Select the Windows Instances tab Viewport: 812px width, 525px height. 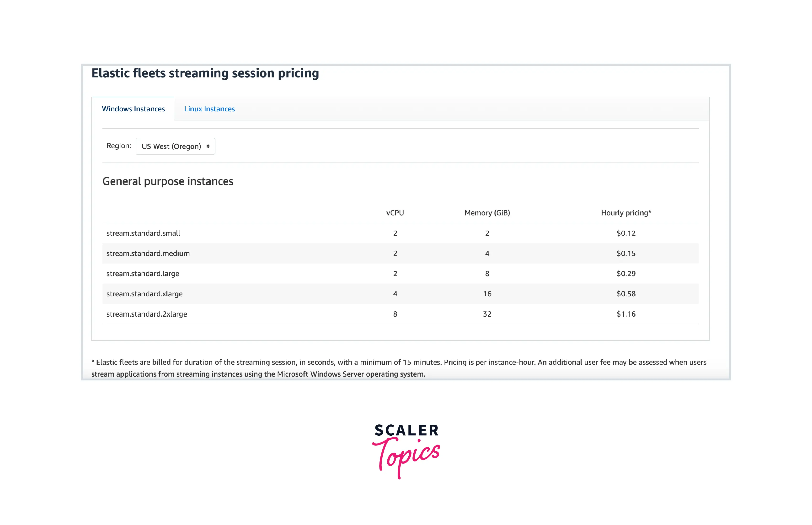click(133, 109)
